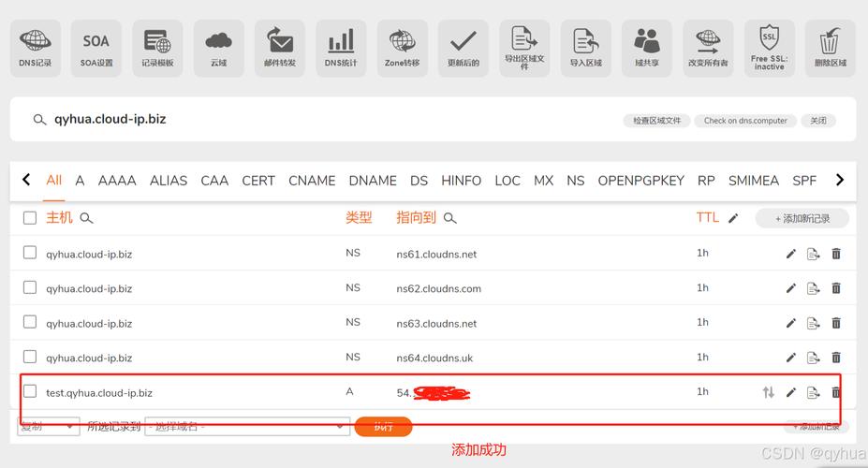Delete the ns61.cloudns.net record
The width and height of the screenshot is (868, 468).
836,254
